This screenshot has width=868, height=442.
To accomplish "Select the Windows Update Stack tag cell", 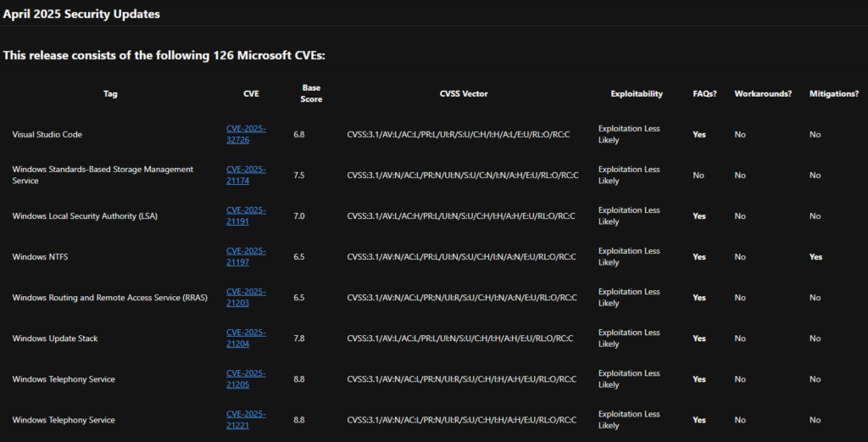I will (55, 338).
